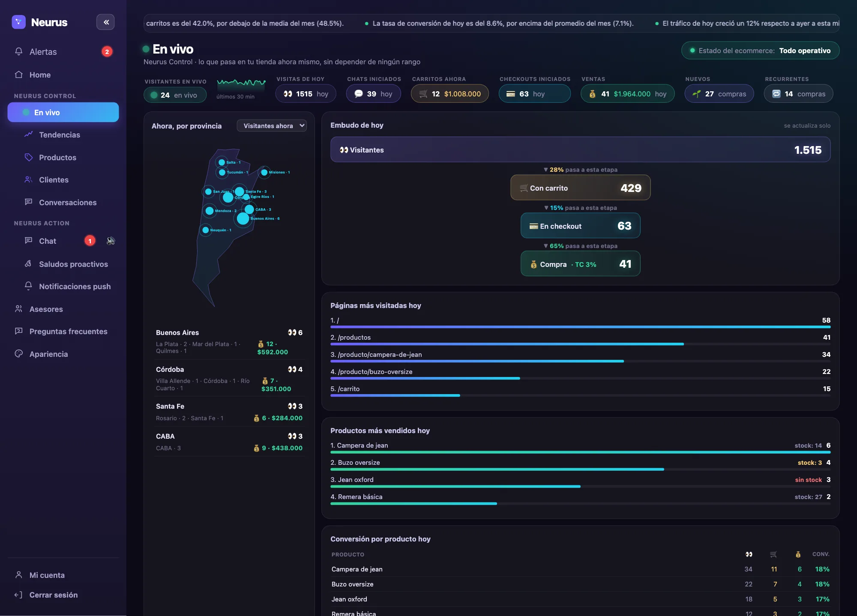Click the Saludos proactivos waving icon
The width and height of the screenshot is (857, 616).
pyautogui.click(x=29, y=264)
